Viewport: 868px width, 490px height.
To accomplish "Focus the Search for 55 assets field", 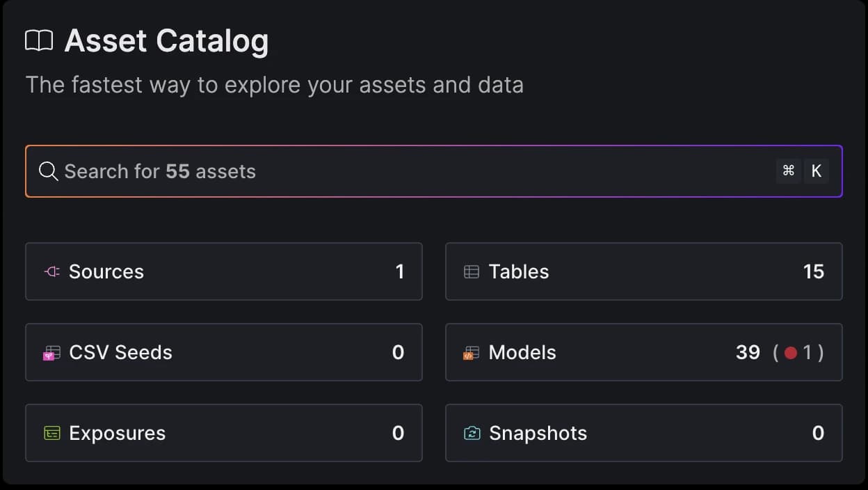I will 417,171.
